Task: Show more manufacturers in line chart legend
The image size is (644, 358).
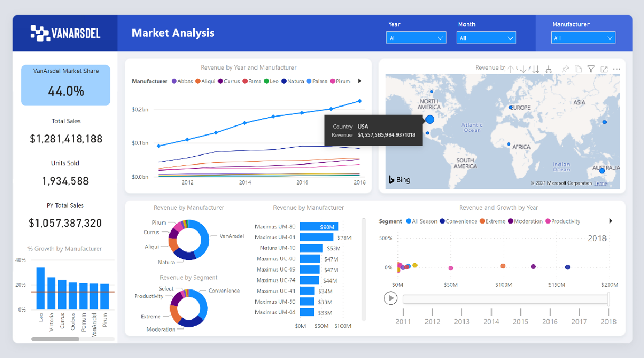Action: click(360, 81)
